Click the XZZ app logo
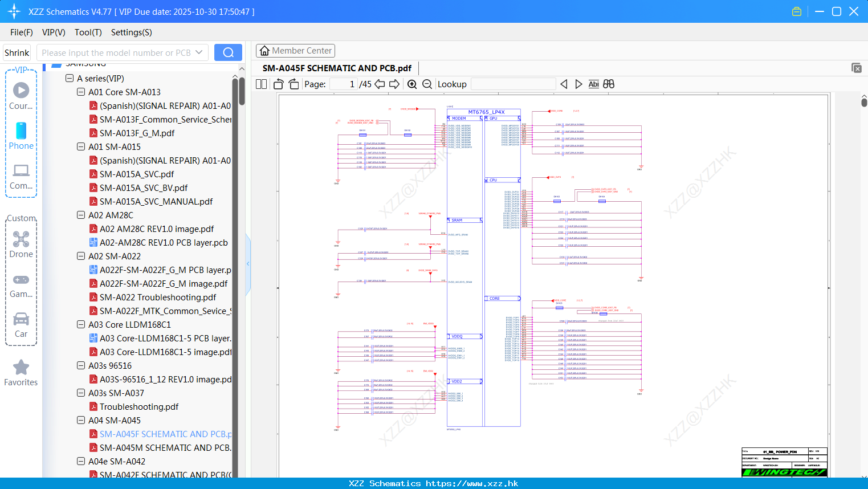 pyautogui.click(x=14, y=11)
